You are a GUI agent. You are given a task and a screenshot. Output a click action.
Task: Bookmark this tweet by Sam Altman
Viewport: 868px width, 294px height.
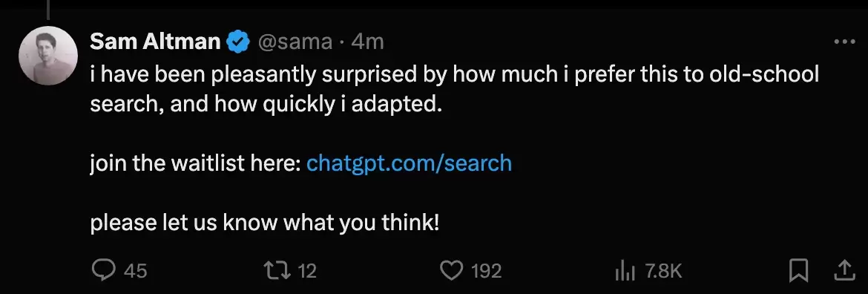tap(798, 270)
